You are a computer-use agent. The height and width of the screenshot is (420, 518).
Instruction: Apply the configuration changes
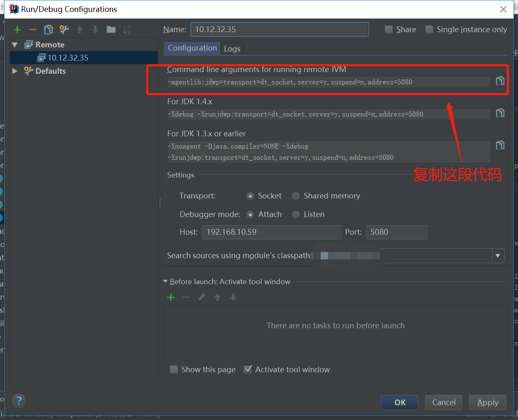click(488, 402)
